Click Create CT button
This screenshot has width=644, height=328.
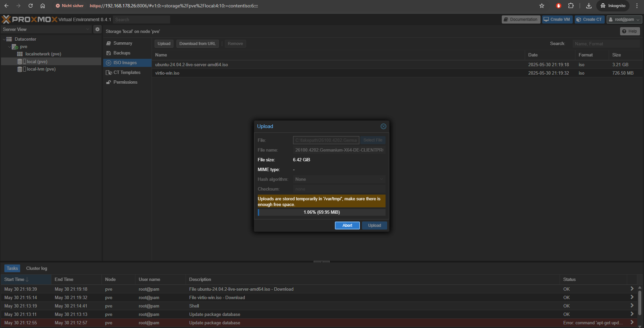click(590, 19)
